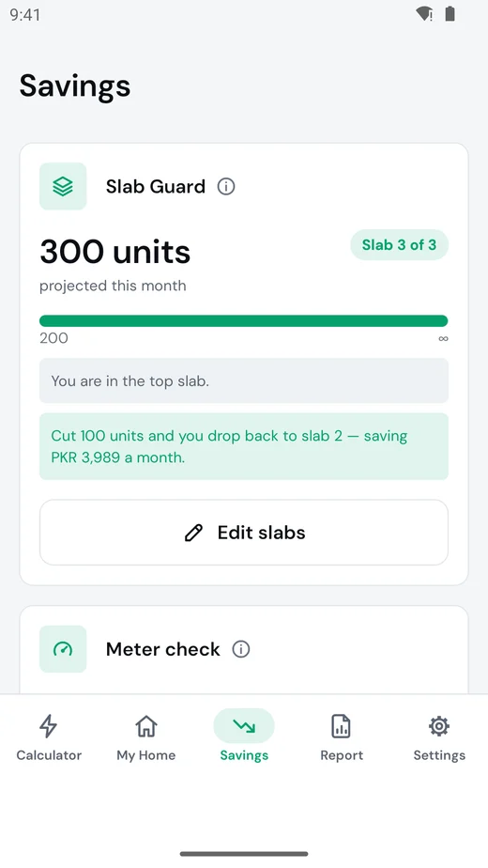Tap the Meter check gauge icon
This screenshot has width=488, height=868.
coord(63,649)
